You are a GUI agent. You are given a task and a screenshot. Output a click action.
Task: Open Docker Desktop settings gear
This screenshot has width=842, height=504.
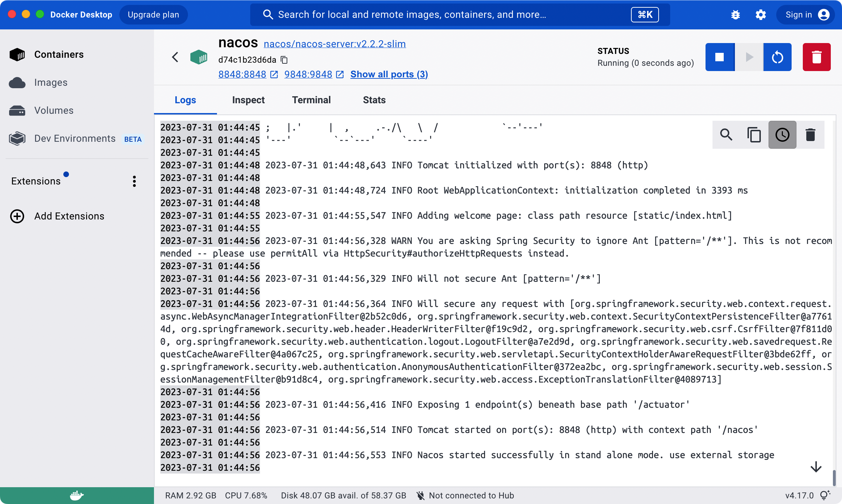pyautogui.click(x=760, y=15)
